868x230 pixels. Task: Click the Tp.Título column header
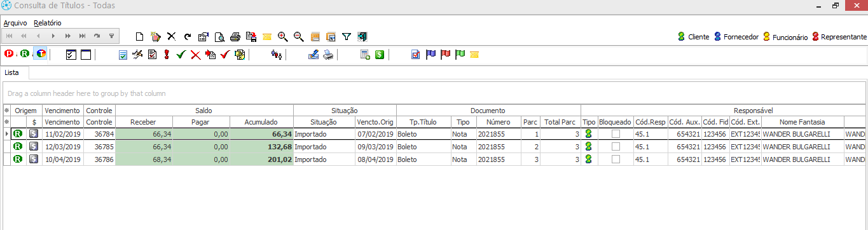coord(423,121)
